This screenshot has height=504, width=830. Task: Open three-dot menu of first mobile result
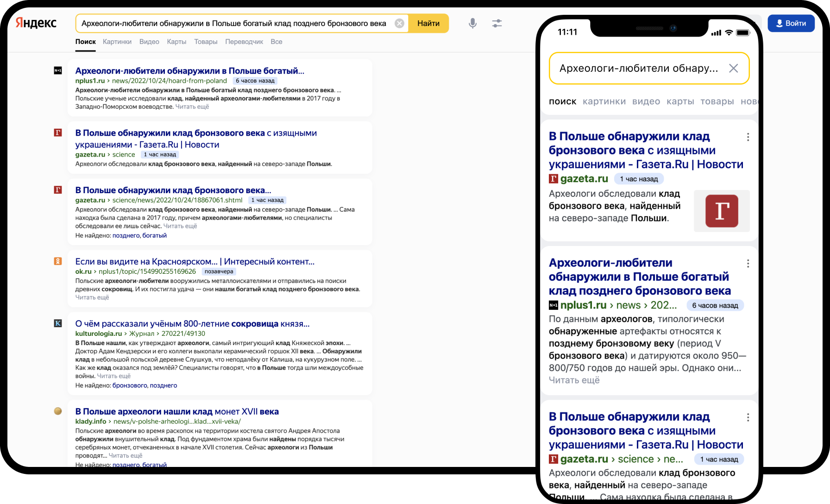(x=748, y=137)
